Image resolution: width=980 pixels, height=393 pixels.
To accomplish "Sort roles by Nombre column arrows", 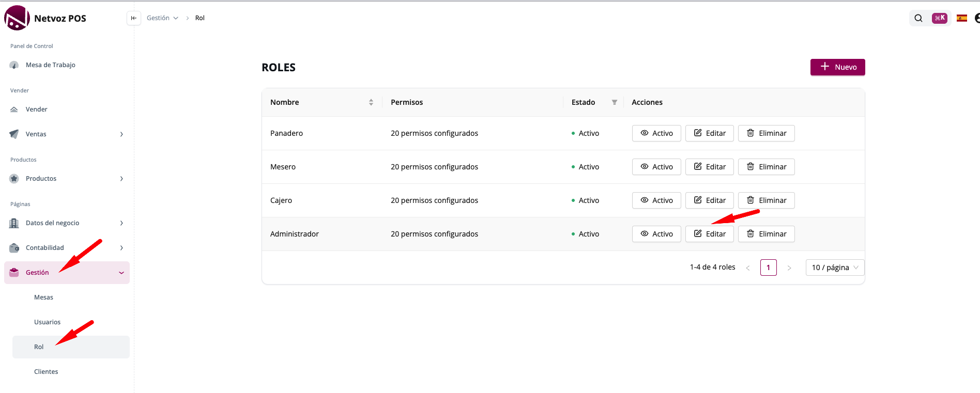I will point(371,102).
